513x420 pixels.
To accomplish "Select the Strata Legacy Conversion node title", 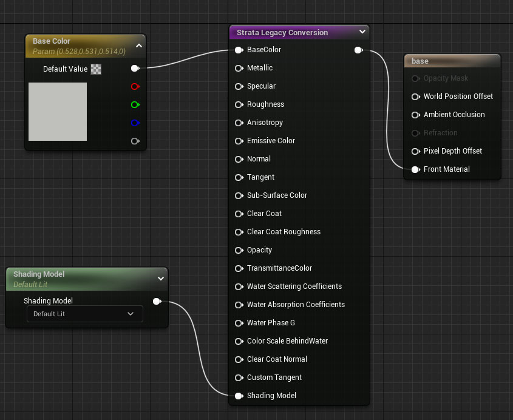I will click(282, 33).
